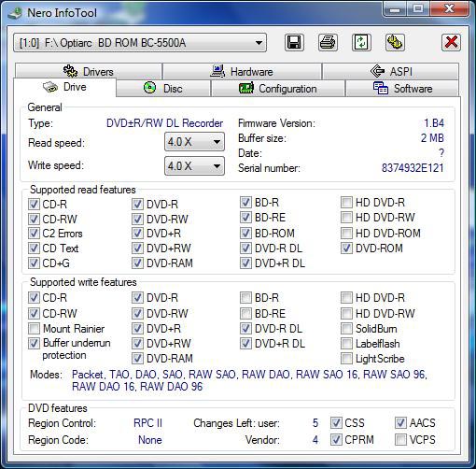476x469 pixels.
Task: Expand the Write speed dropdown
Action: click(194, 166)
